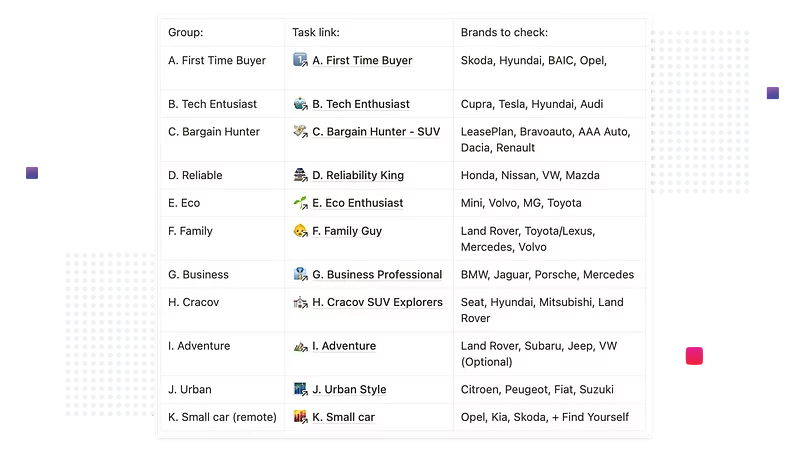The width and height of the screenshot is (800, 450).
Task: Open the C. Bargain Hunter - SUV link
Action: click(377, 132)
